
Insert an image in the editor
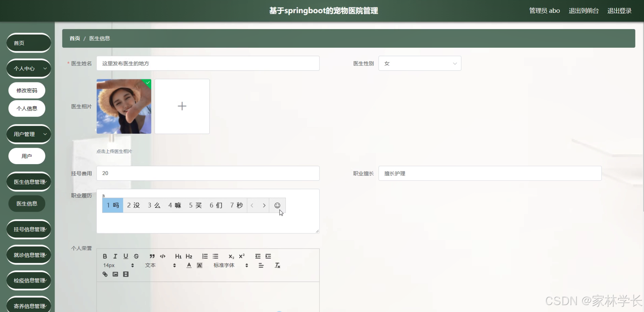pyautogui.click(x=115, y=274)
